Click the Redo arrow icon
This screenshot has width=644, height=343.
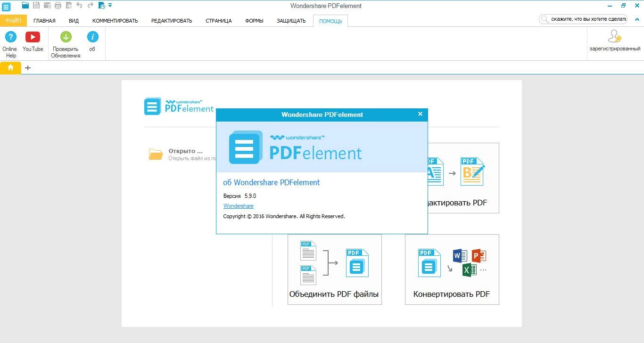[x=90, y=6]
